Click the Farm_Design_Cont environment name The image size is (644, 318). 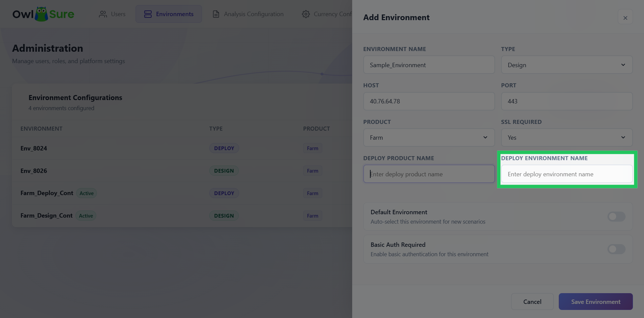click(x=46, y=216)
